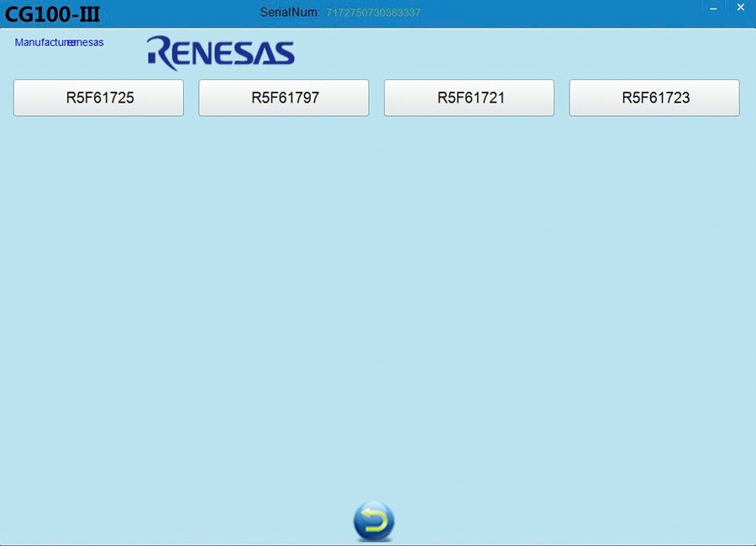Select the R5F61725 chip
Screen dimensions: 756x546
click(98, 97)
